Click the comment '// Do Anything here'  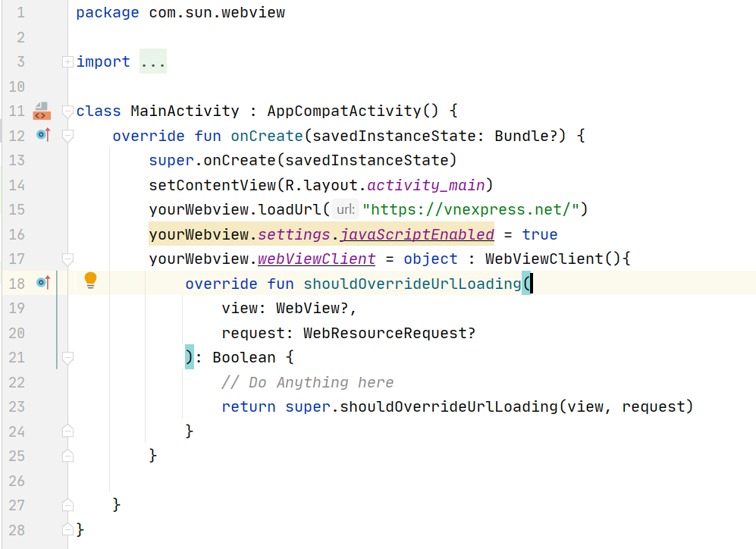[x=308, y=382]
